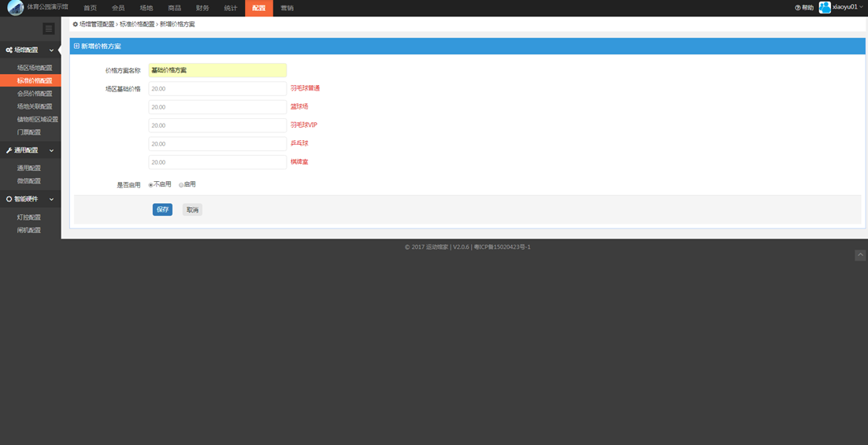The image size is (868, 445).
Task: Toggle the sidebar hamburger menu icon
Action: click(49, 29)
